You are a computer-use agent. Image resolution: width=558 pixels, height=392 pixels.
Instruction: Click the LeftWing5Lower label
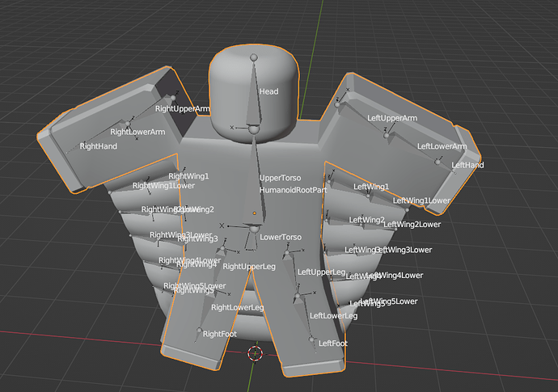pos(389,301)
